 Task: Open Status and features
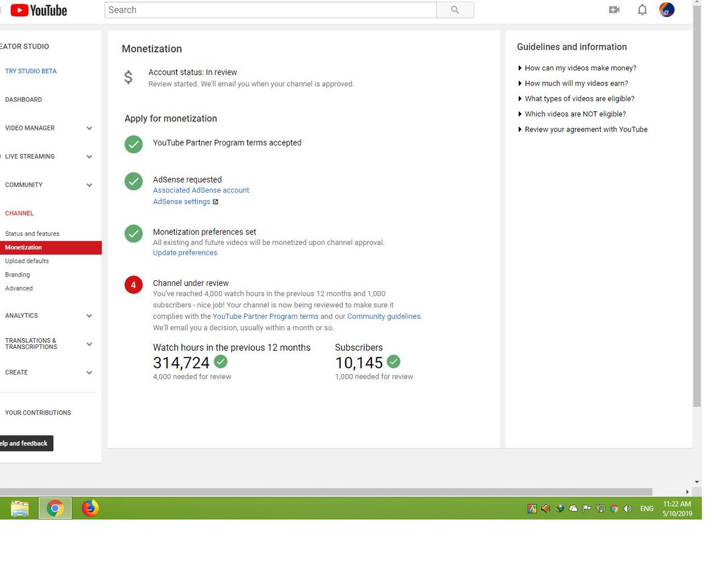pos(32,233)
